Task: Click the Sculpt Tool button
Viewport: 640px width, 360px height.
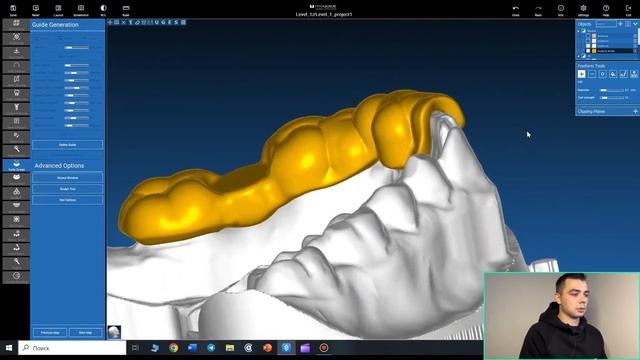Action: point(67,189)
